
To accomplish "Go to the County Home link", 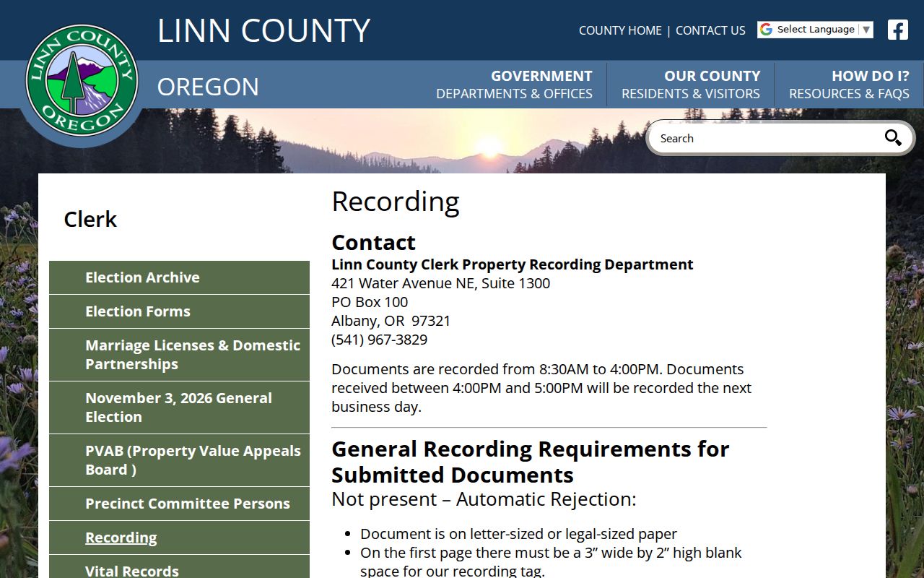I will (620, 30).
